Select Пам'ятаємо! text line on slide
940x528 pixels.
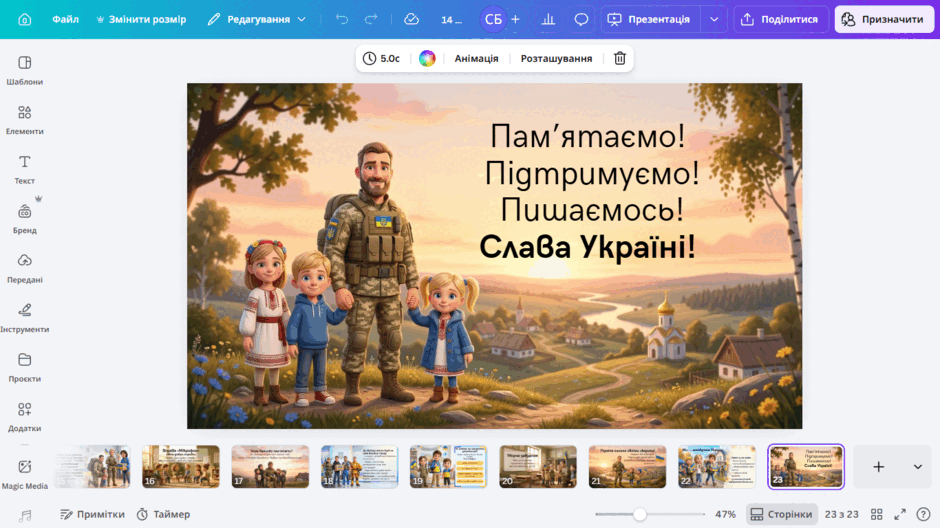(588, 136)
